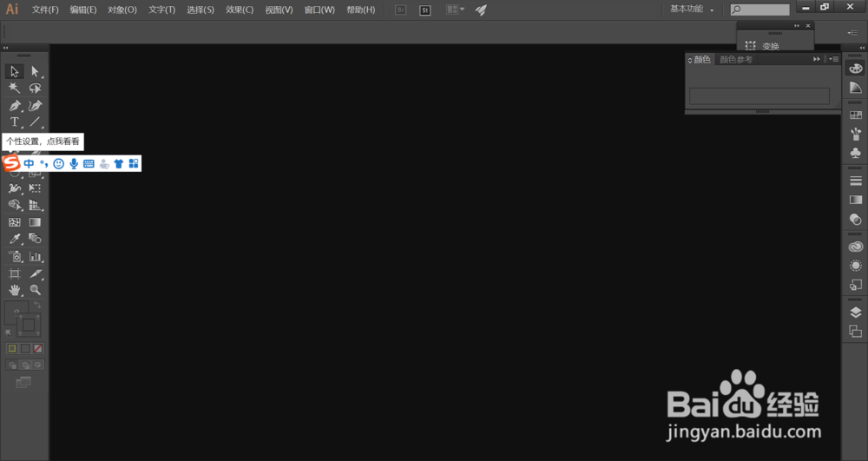Select the Lasso tool
The width and height of the screenshot is (868, 461).
point(36,88)
